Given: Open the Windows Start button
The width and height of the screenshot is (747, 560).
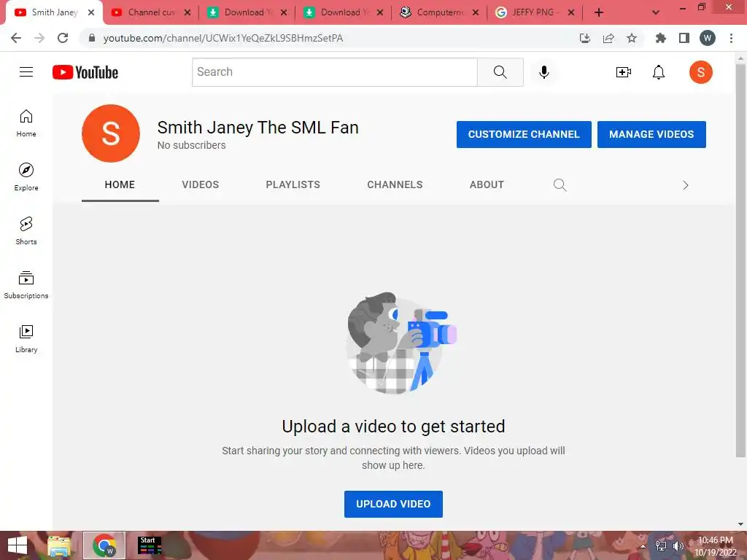Looking at the screenshot, I should pos(18,545).
